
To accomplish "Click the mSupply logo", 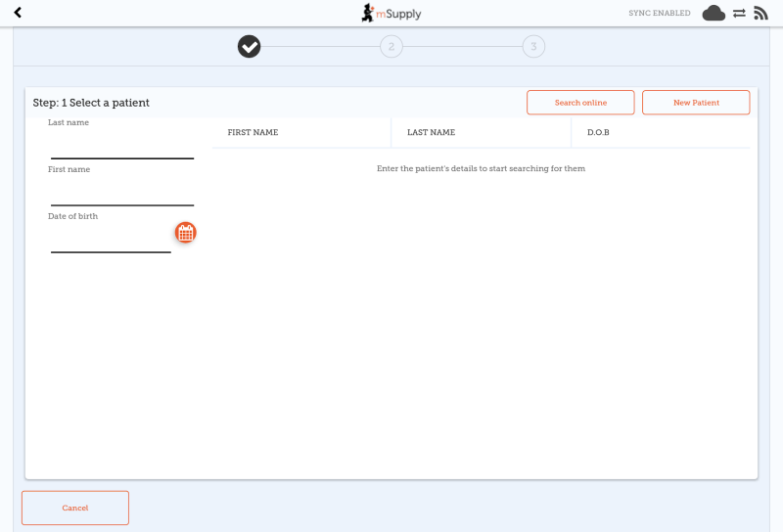I will coord(391,13).
